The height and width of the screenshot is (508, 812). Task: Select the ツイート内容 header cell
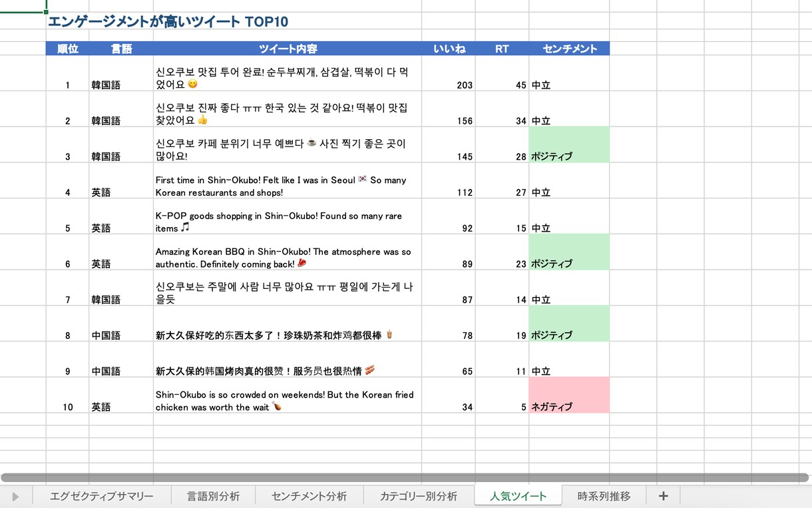288,49
